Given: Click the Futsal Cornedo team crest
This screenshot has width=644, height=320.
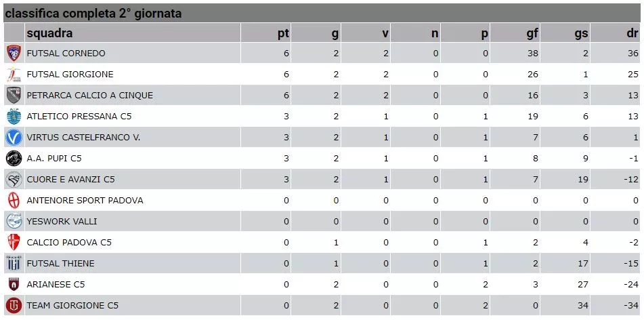Looking at the screenshot, I should (14, 54).
